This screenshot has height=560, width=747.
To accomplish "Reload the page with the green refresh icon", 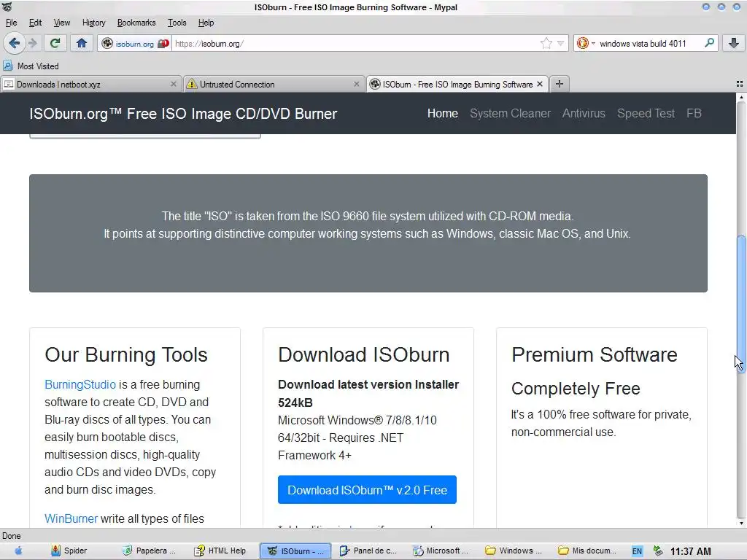I will [55, 43].
